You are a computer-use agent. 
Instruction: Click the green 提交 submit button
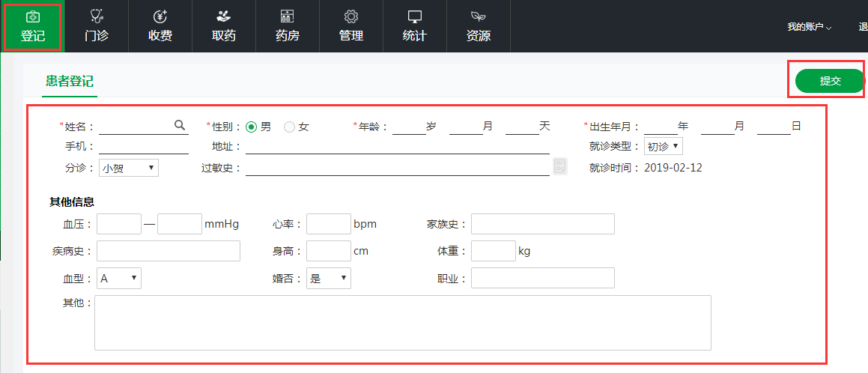point(830,81)
